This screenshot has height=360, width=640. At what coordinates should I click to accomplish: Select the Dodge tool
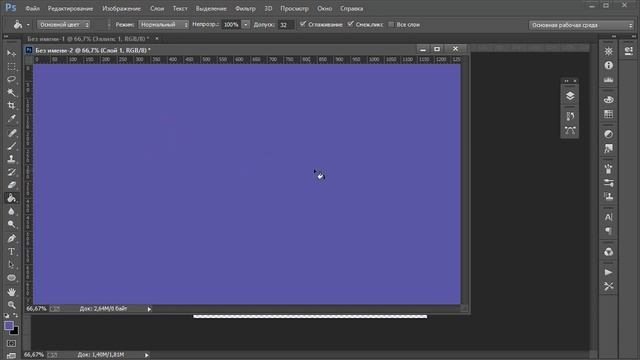pyautogui.click(x=11, y=224)
